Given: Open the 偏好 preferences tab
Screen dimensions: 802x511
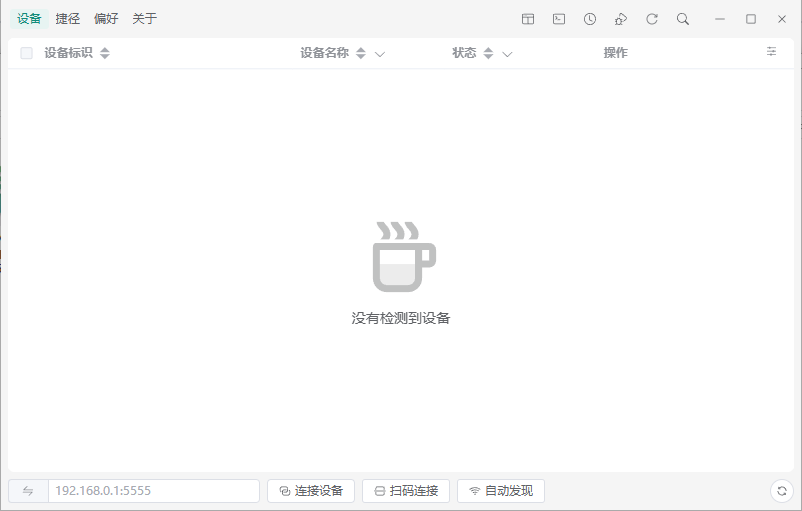Looking at the screenshot, I should 106,19.
